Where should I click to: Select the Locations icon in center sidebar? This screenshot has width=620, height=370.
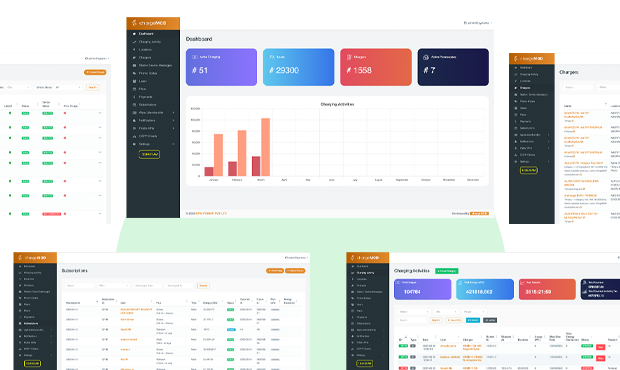134,49
